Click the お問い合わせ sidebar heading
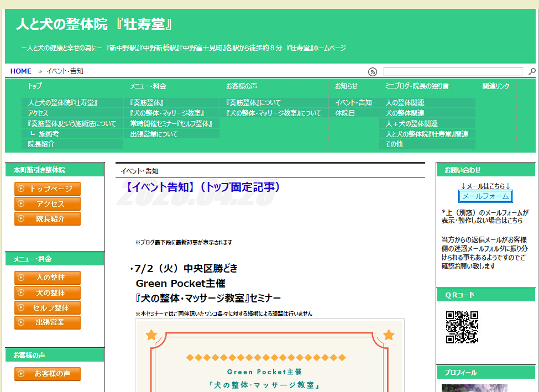This screenshot has width=539, height=392. coord(463,170)
